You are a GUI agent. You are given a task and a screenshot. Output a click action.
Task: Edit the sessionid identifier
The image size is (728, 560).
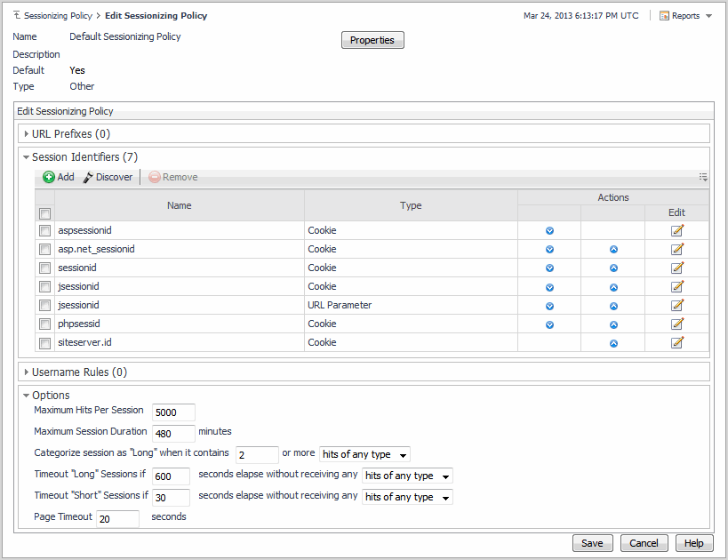pos(677,268)
